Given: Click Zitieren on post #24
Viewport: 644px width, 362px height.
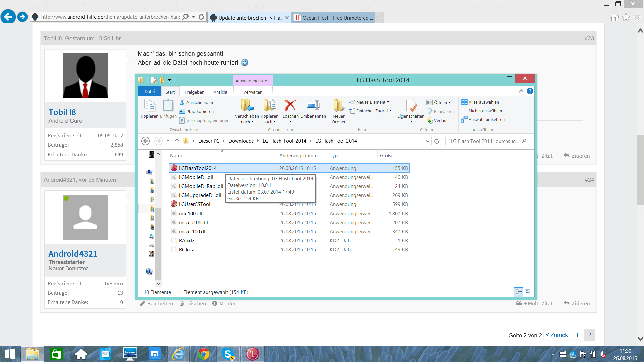Looking at the screenshot, I should tap(577, 303).
